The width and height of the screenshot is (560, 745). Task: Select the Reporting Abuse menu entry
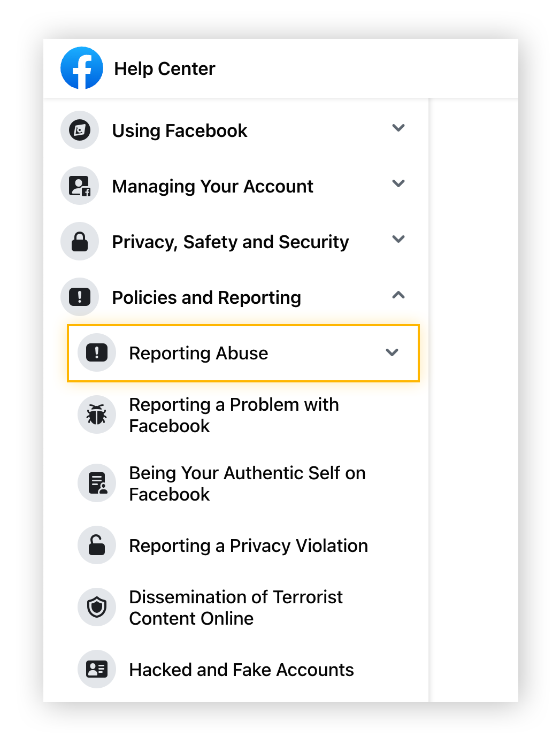point(198,352)
